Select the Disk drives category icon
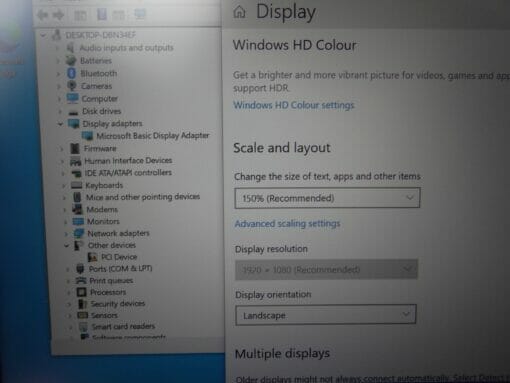This screenshot has width=510, height=383. tap(73, 112)
